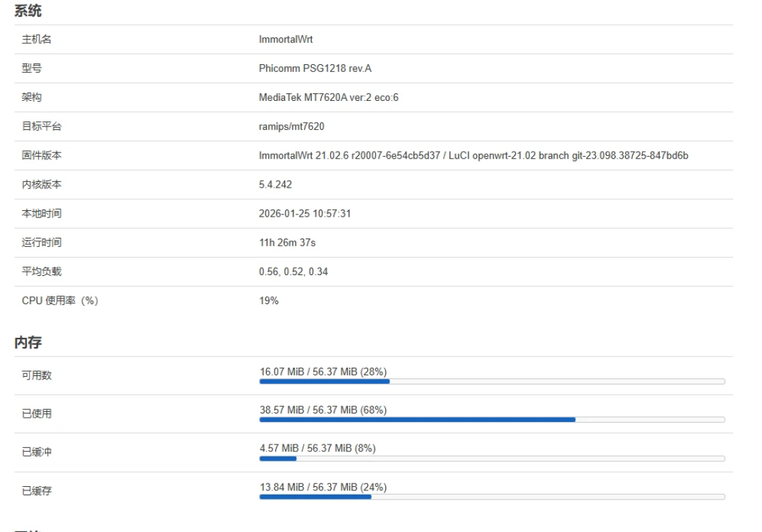Click the uptime value 11h 26m 37s
The height and width of the screenshot is (532, 762).
[x=287, y=243]
